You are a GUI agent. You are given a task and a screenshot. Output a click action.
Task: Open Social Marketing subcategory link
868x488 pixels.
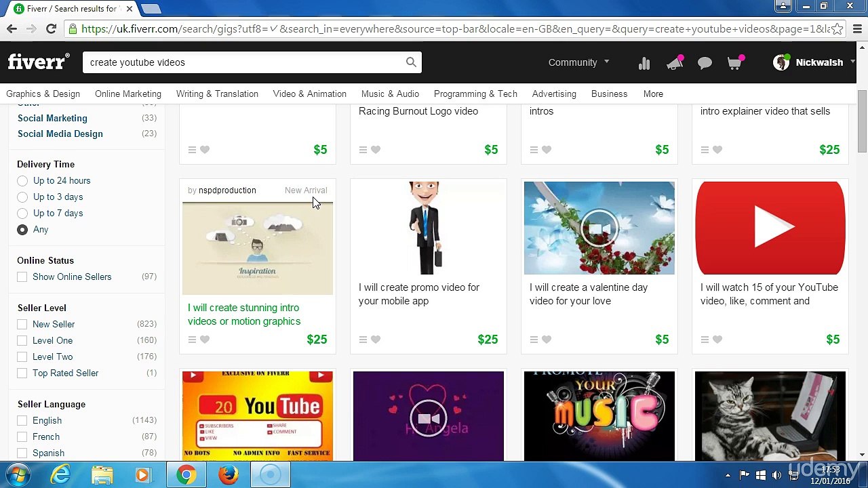point(52,119)
